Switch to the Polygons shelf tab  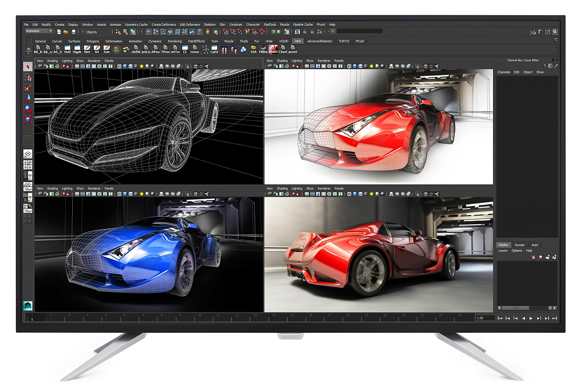tap(93, 41)
